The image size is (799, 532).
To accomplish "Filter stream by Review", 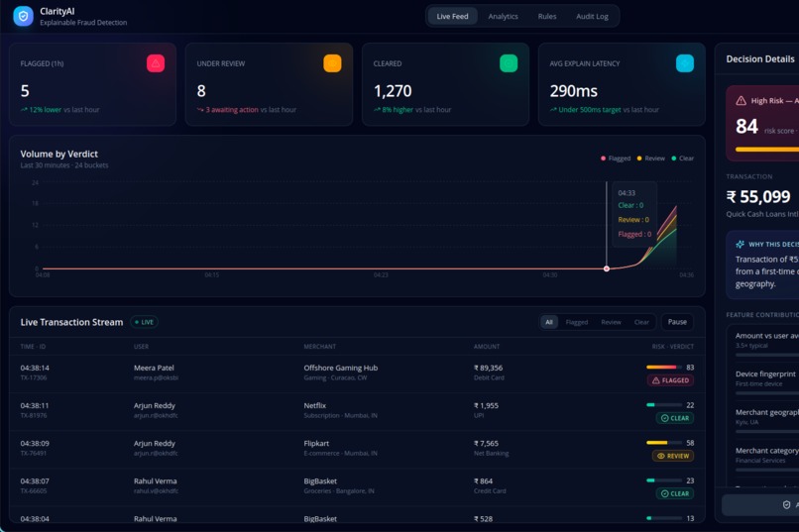I will pos(611,322).
